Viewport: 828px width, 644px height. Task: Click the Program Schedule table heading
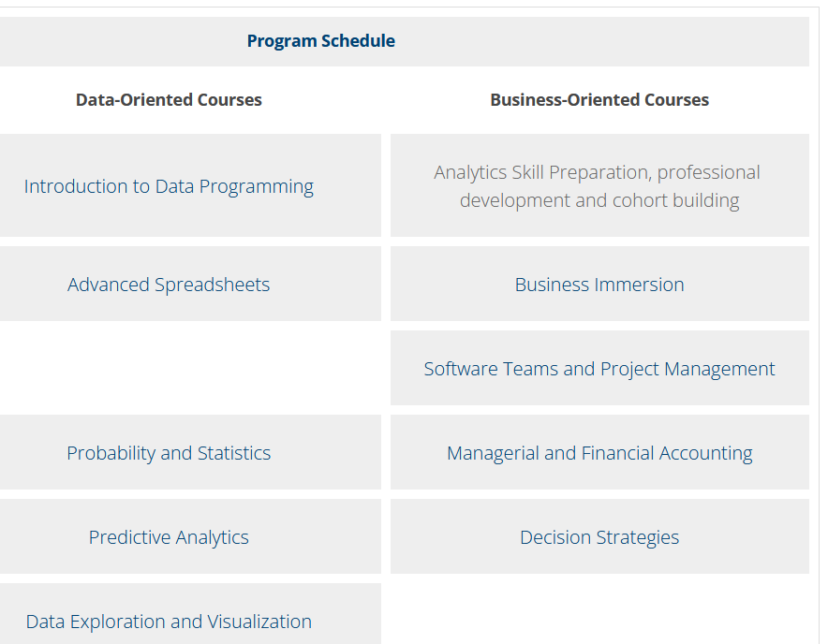point(321,40)
